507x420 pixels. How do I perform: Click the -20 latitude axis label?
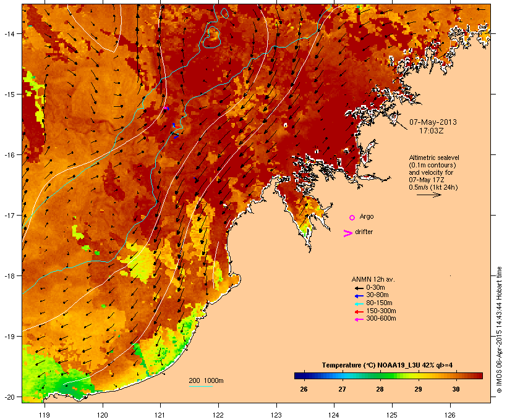point(9,397)
